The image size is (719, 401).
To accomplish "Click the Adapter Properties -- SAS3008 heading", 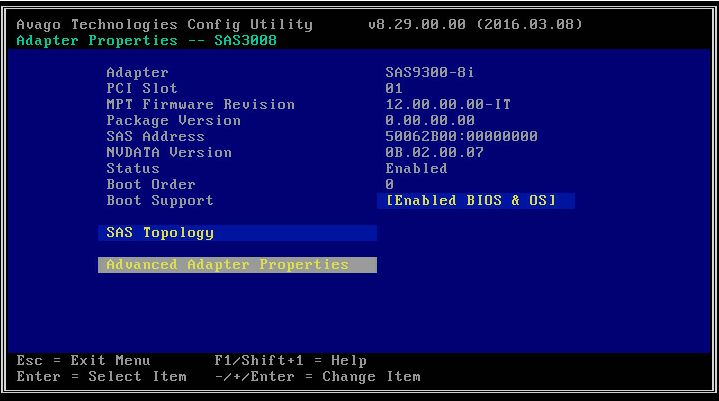I will pyautogui.click(x=146, y=40).
